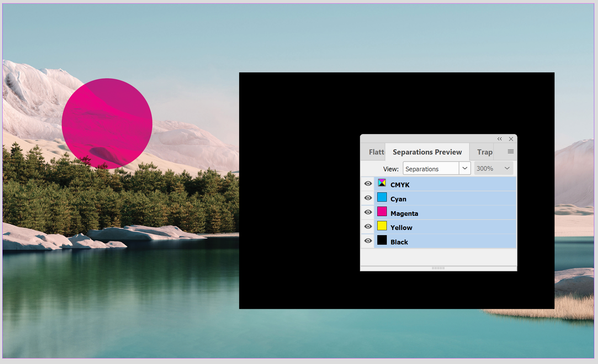The width and height of the screenshot is (598, 364).
Task: Click the Separations view field
Action: click(431, 168)
